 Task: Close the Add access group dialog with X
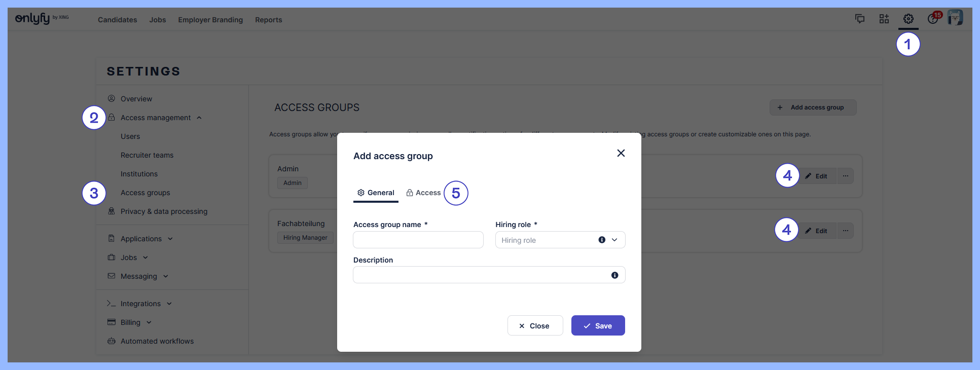(621, 153)
